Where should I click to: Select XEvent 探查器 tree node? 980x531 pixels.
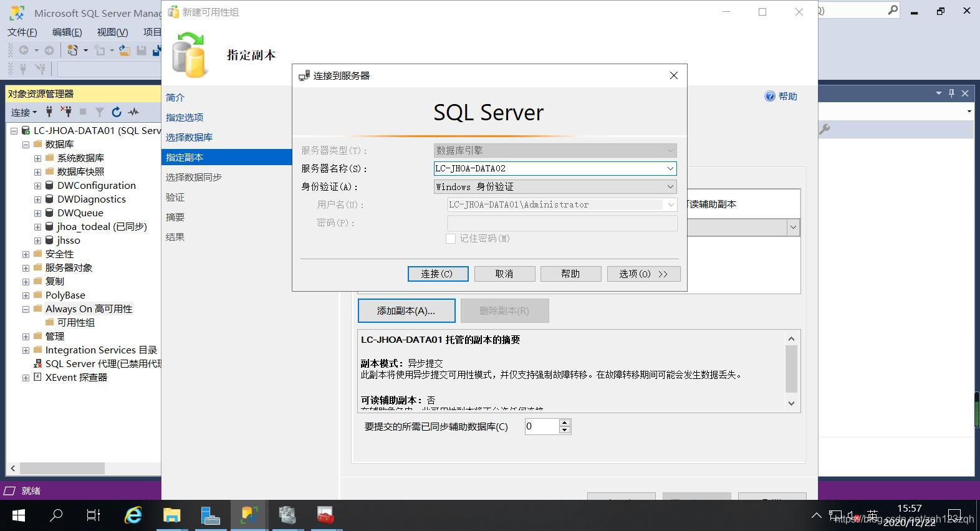pyautogui.click(x=76, y=378)
